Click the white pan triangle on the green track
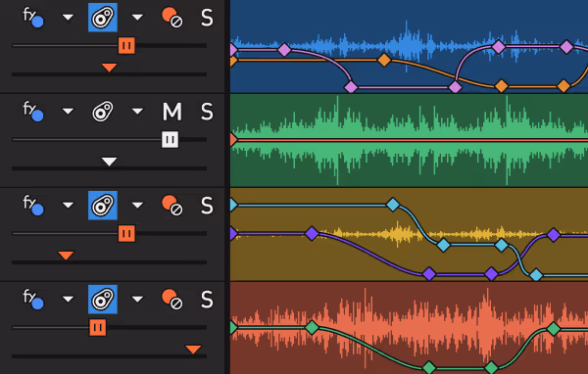588x374 pixels. click(109, 162)
